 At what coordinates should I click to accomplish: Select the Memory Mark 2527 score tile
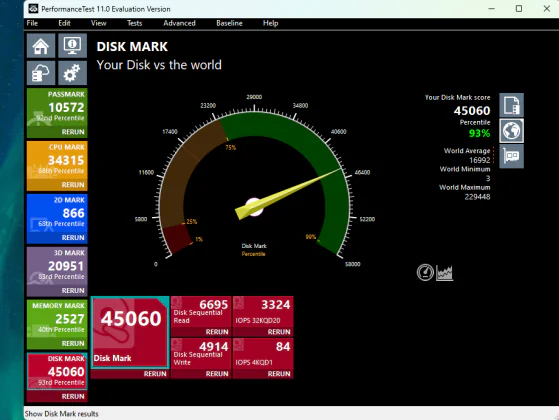point(57,319)
